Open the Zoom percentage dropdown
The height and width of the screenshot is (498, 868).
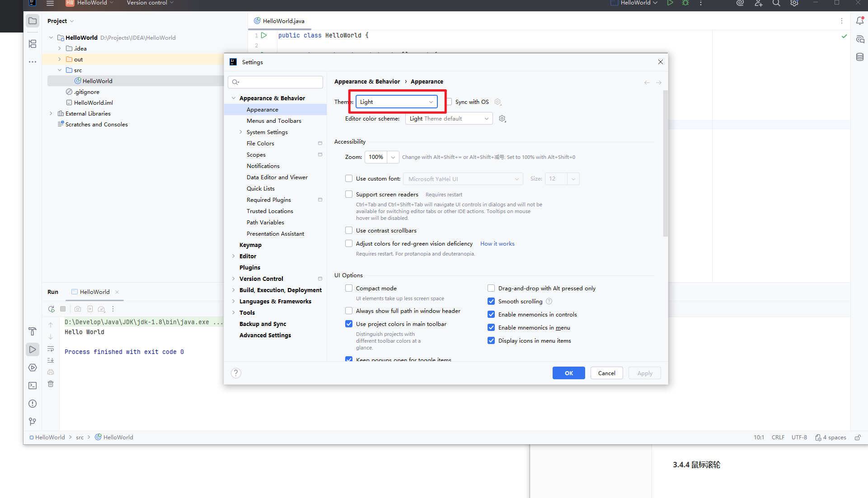(x=393, y=157)
